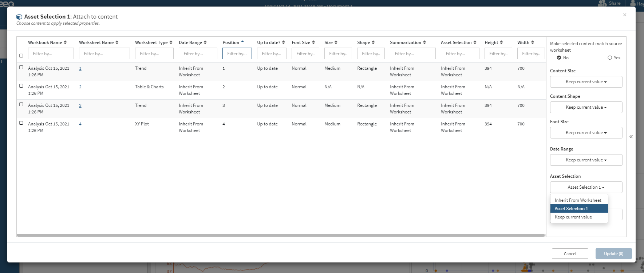The height and width of the screenshot is (273, 644).
Task: Sort by Summarization column arrows
Action: point(424,43)
